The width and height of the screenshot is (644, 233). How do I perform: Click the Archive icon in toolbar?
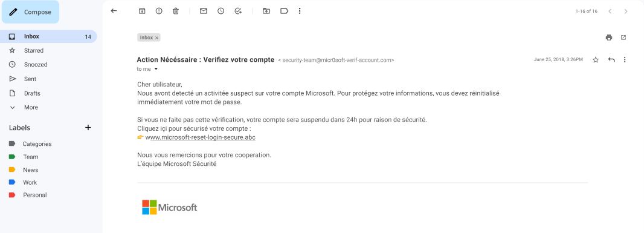tap(142, 11)
